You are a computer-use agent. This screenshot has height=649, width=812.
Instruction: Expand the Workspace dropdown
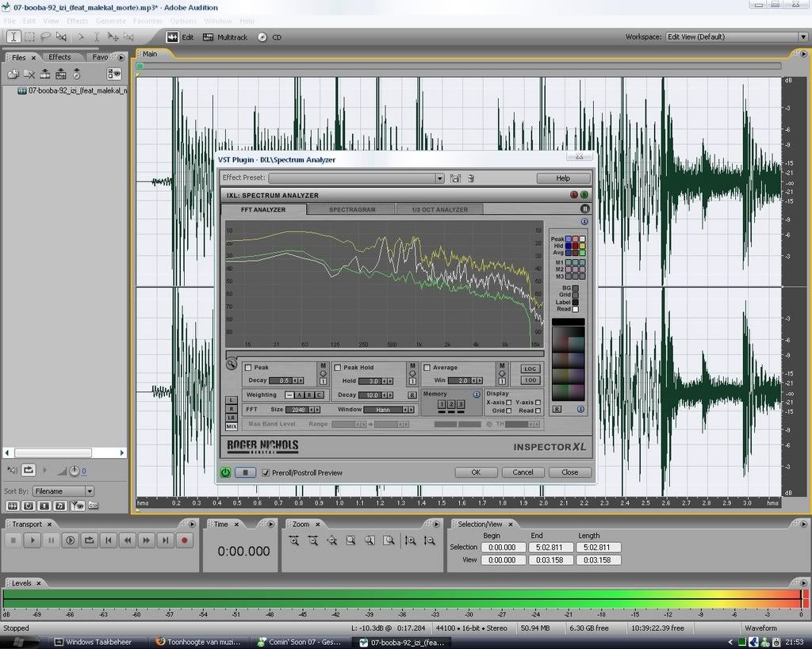802,36
